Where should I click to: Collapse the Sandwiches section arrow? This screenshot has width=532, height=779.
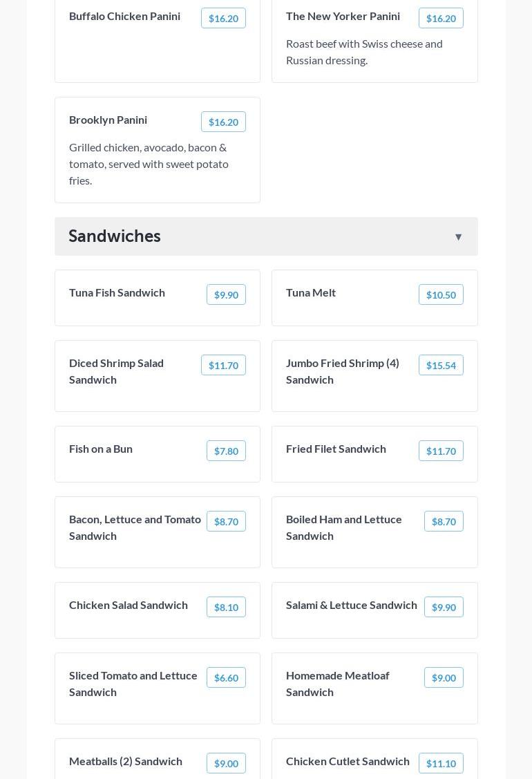coord(458,237)
